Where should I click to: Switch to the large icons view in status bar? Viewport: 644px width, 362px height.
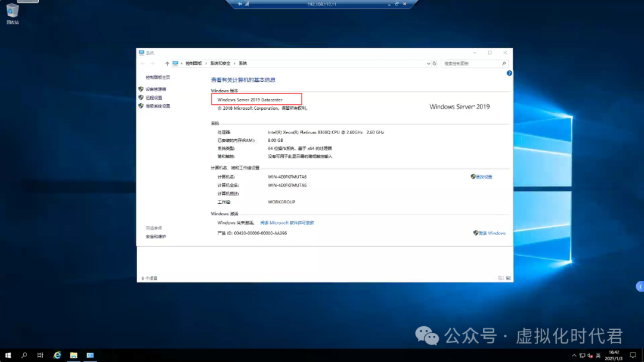[509, 278]
